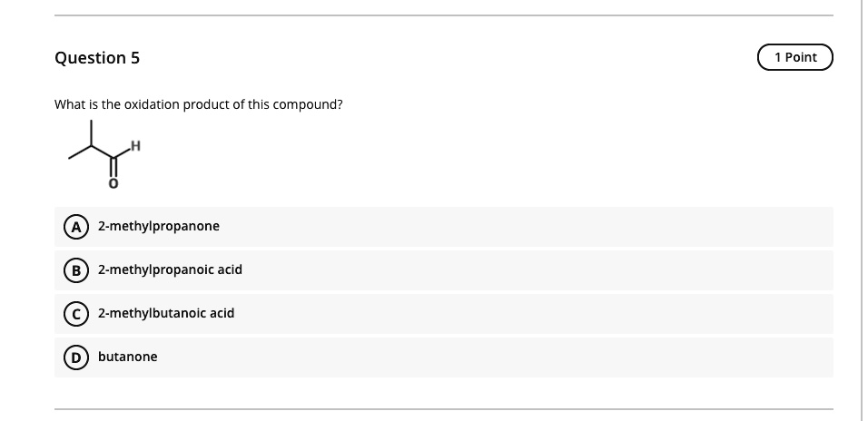Click the bottom horizontal divider line
Screen dimensions: 868x421
(443, 408)
